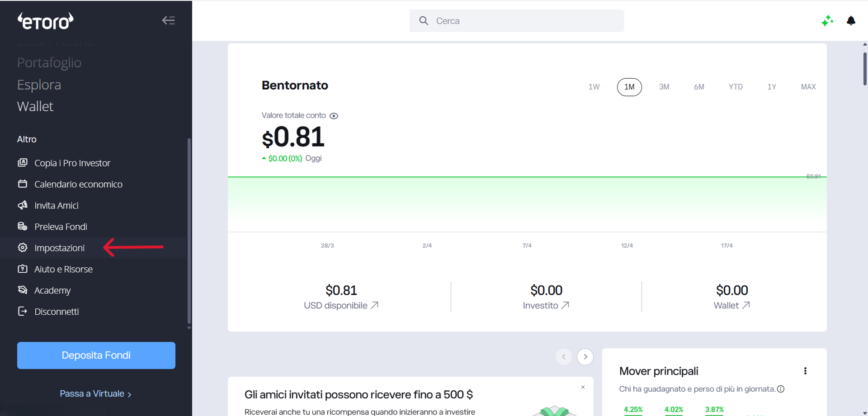Click the Disconnetti logout icon
Screen dimensions: 868x416
(23, 312)
